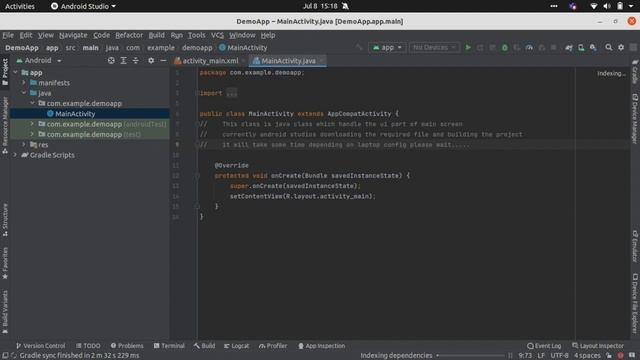Image resolution: width=640 pixels, height=360 pixels.
Task: Open Project panel options gear
Action: click(151, 60)
